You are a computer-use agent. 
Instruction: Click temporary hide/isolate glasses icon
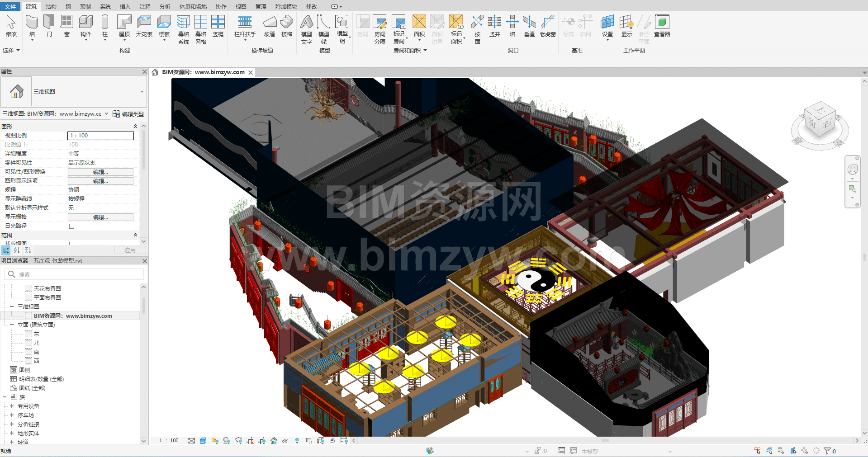point(285,440)
